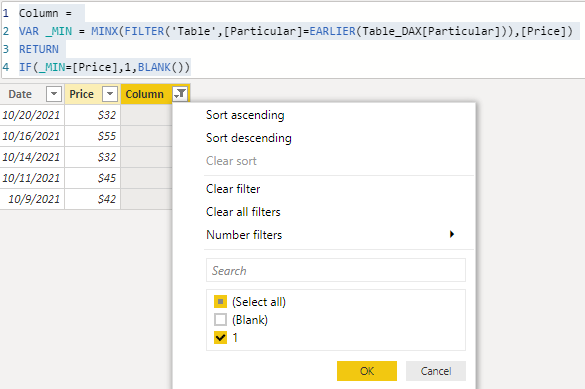Click the $55 price cell
The image size is (585, 389).
(x=93, y=136)
